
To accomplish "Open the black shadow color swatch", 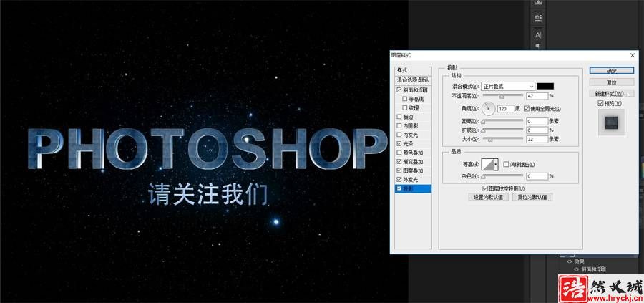I will [545, 87].
